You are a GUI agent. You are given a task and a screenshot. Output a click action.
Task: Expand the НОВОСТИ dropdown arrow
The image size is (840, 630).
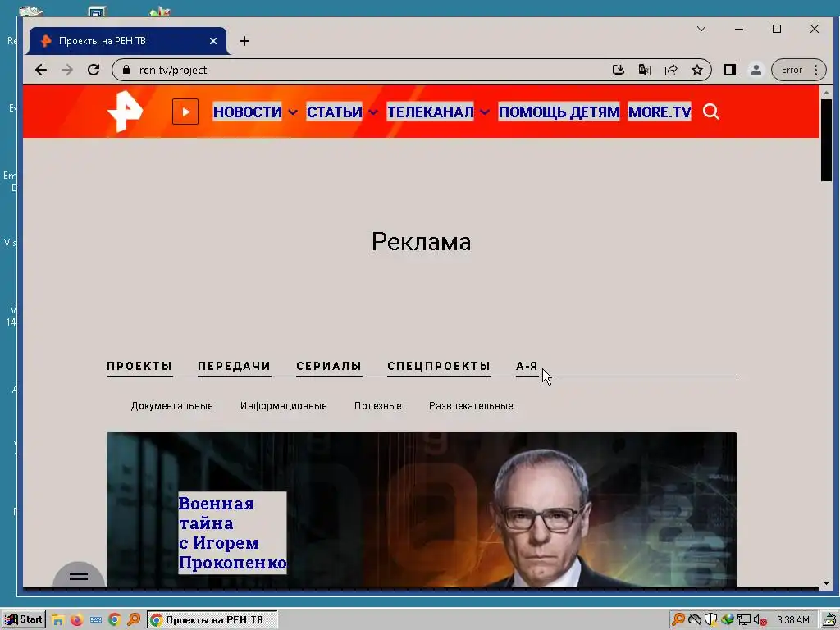pos(293,112)
